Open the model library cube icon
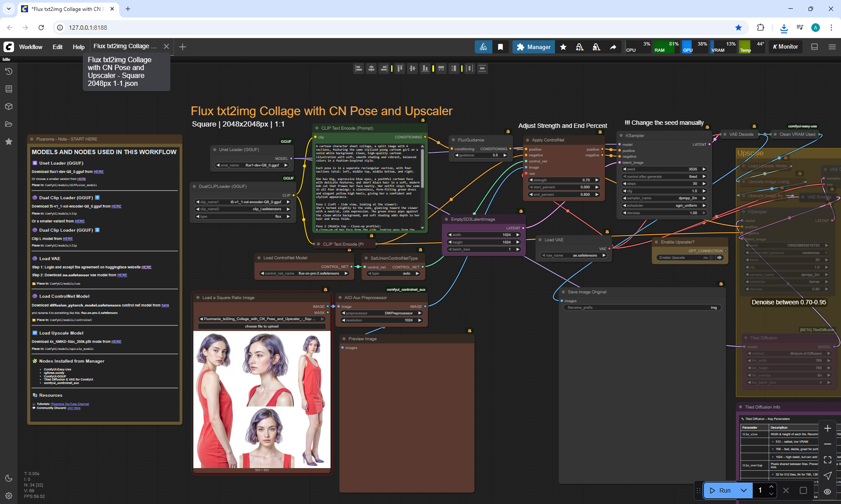The width and height of the screenshot is (841, 504). coord(8,106)
